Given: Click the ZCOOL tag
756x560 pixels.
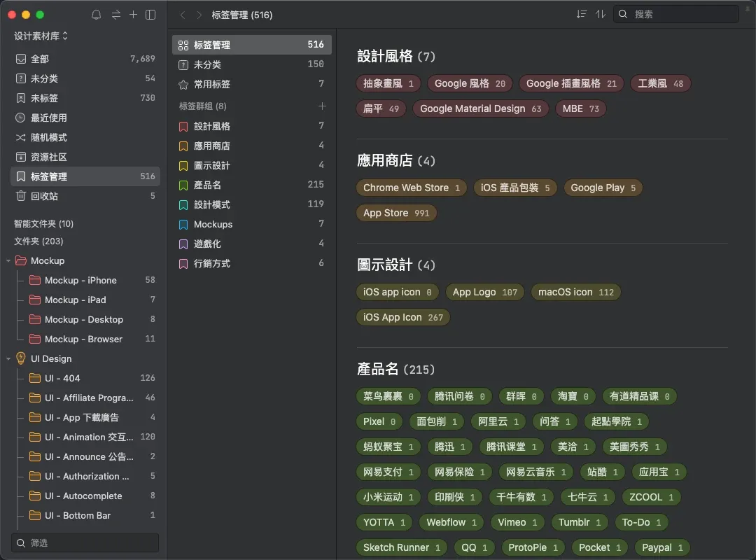Looking at the screenshot, I should (651, 497).
